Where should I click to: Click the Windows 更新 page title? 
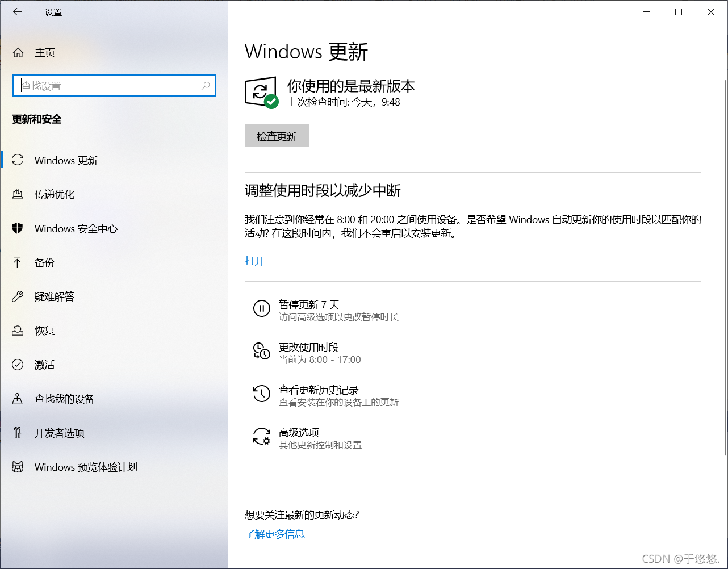pyautogui.click(x=307, y=52)
